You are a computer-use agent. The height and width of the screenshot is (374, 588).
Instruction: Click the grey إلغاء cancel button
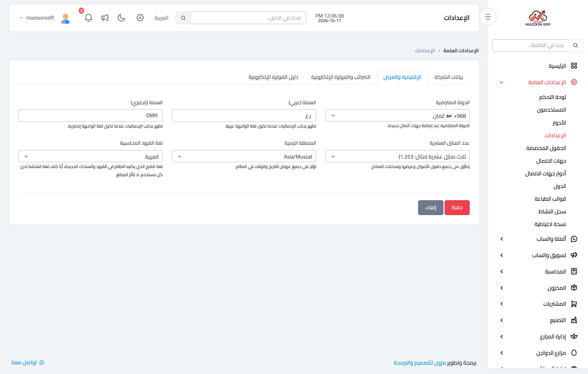coord(431,207)
